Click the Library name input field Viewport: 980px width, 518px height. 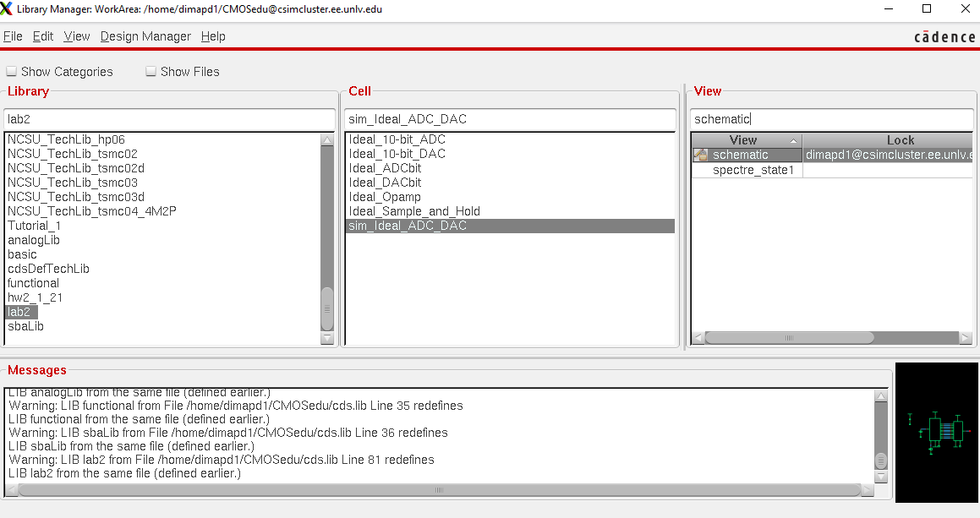click(x=169, y=119)
